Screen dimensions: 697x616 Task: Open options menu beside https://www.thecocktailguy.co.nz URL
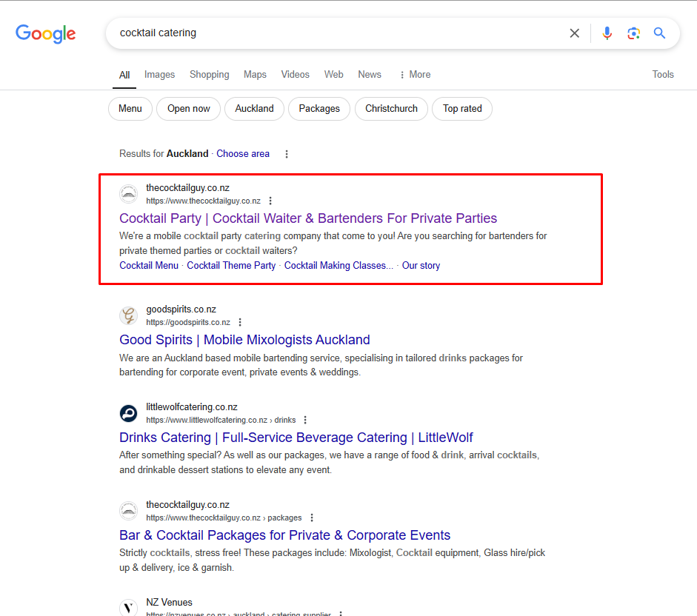click(x=270, y=201)
